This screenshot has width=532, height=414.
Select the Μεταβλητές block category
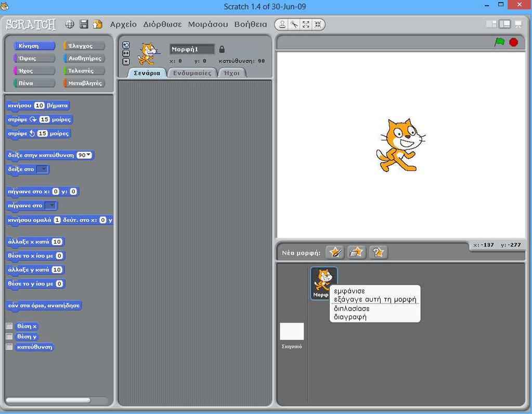pos(84,83)
